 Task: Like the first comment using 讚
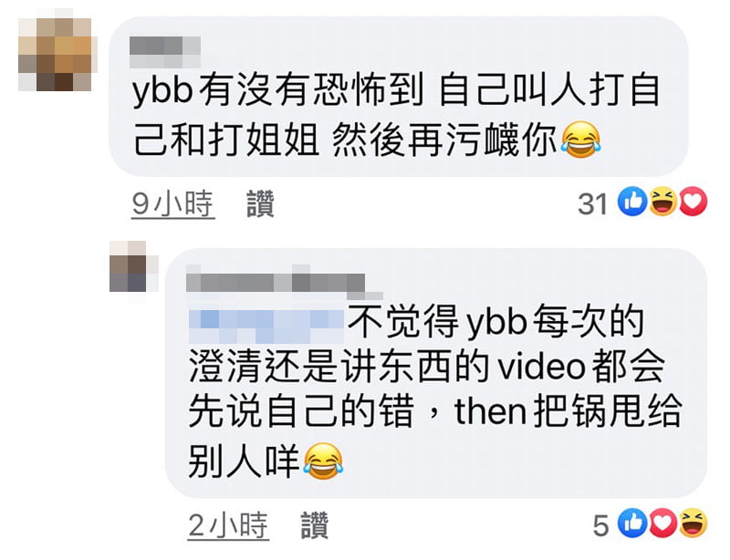point(260,204)
